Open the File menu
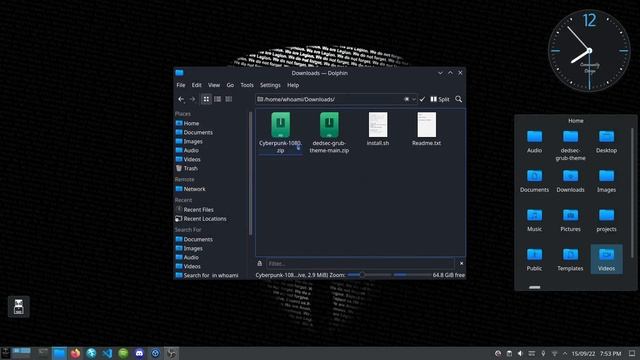 tap(181, 85)
